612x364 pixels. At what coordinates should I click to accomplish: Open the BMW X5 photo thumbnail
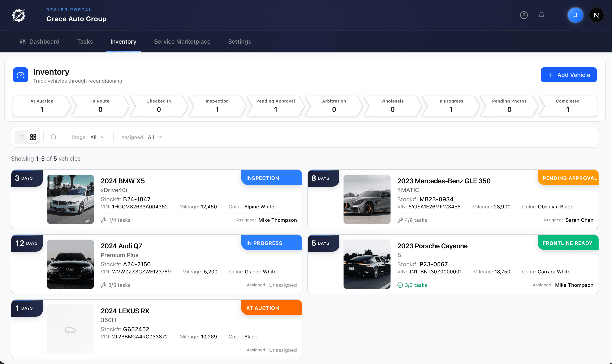[x=70, y=199]
